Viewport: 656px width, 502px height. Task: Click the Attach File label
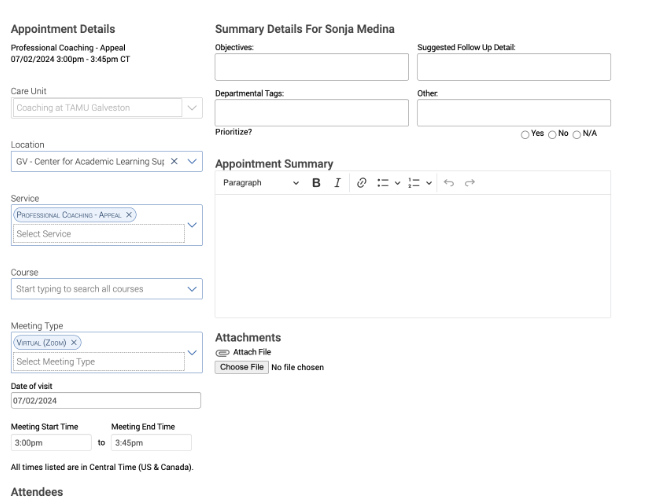coord(252,352)
